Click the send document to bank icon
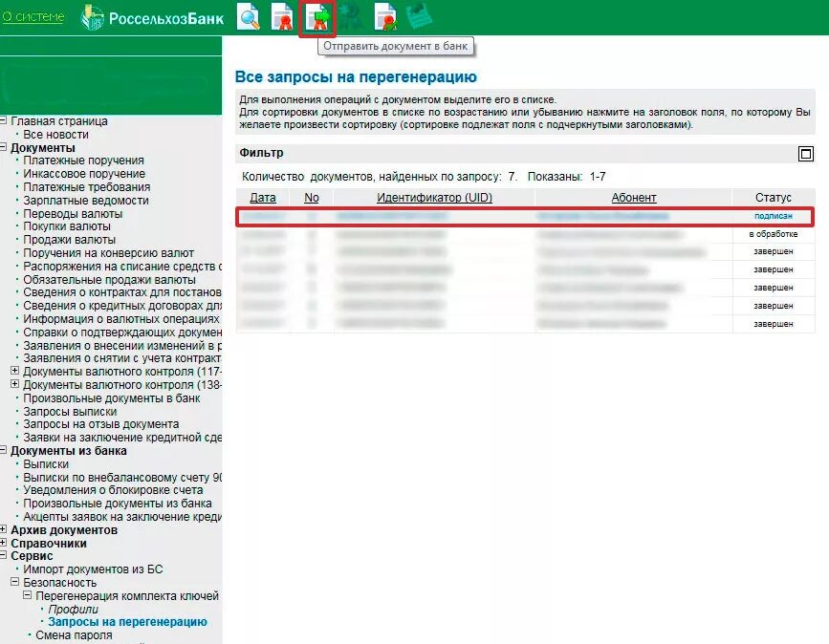 (x=317, y=16)
